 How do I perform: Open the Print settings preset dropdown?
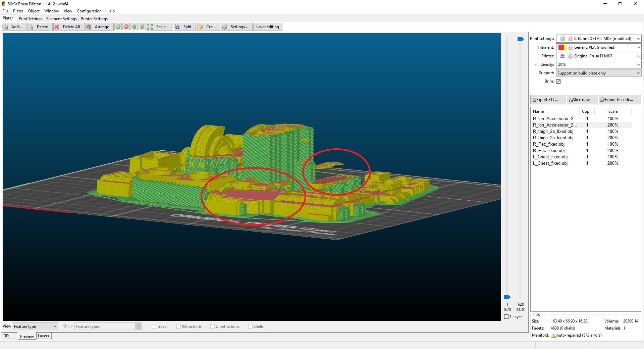coord(599,39)
